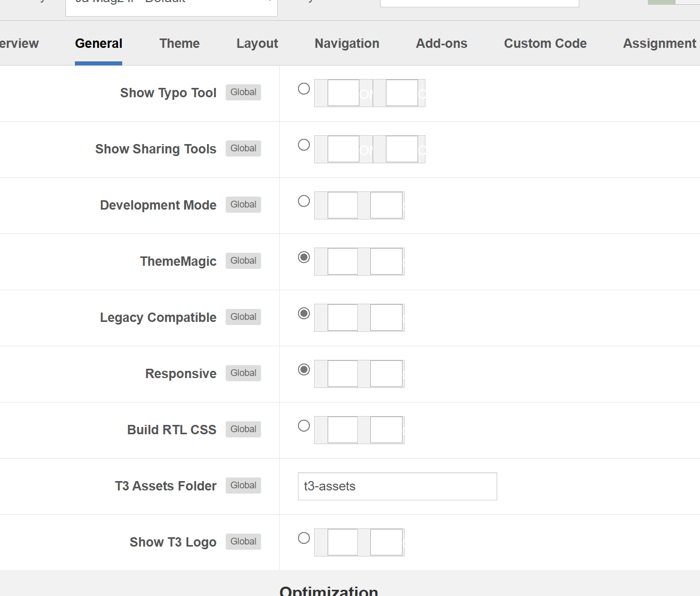This screenshot has width=700, height=596.
Task: Switch to the Theme tab
Action: 179,44
